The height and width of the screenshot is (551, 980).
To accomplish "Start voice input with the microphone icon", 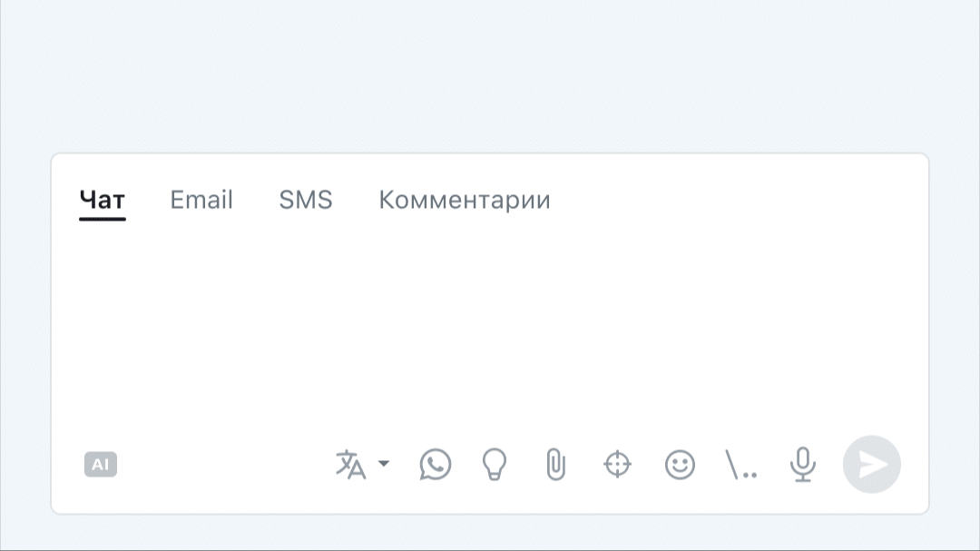I will (801, 465).
